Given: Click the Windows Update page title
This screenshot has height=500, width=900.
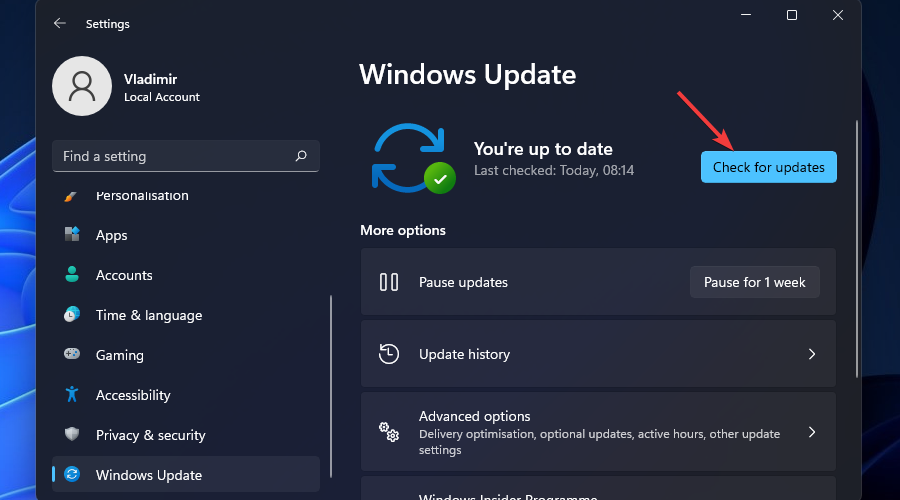Looking at the screenshot, I should coord(467,75).
